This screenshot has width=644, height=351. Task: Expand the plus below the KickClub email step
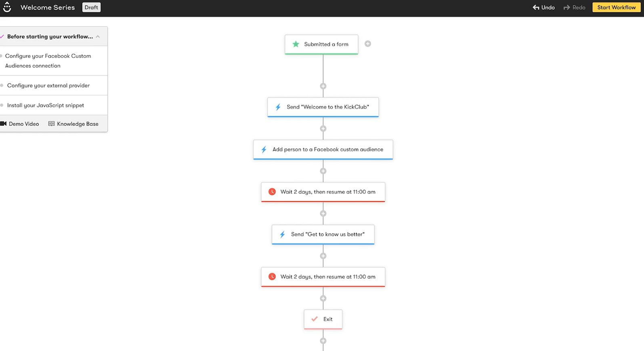[x=323, y=128]
